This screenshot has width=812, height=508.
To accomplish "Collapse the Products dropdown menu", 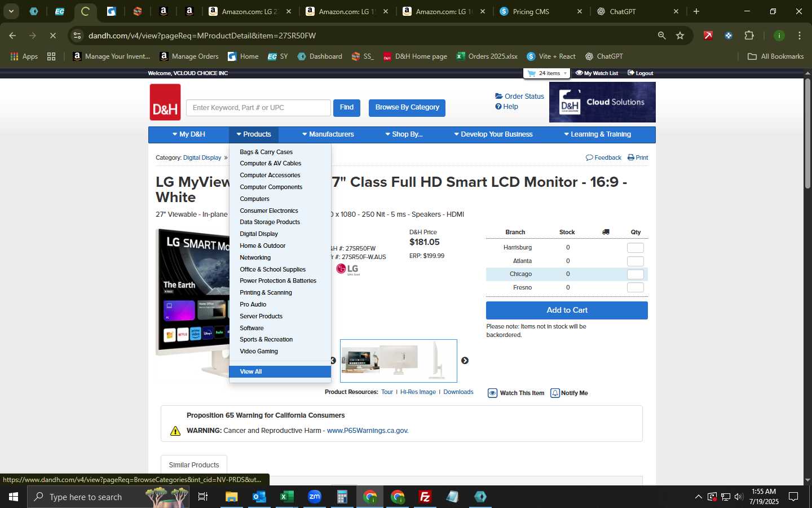I will (x=254, y=134).
